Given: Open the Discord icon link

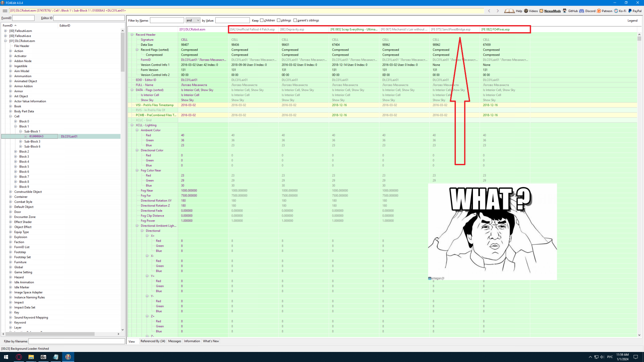Looking at the screenshot, I should pos(582,11).
